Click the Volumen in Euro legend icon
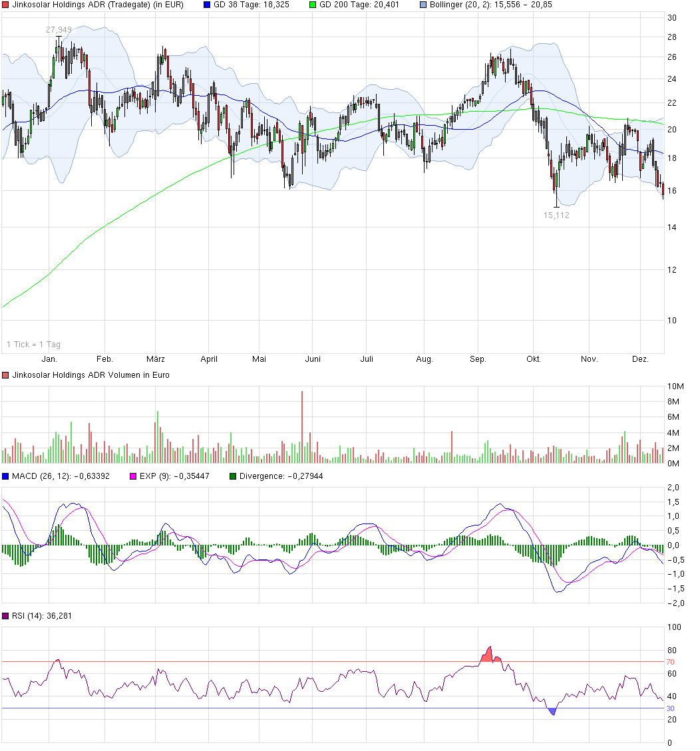 5,375
